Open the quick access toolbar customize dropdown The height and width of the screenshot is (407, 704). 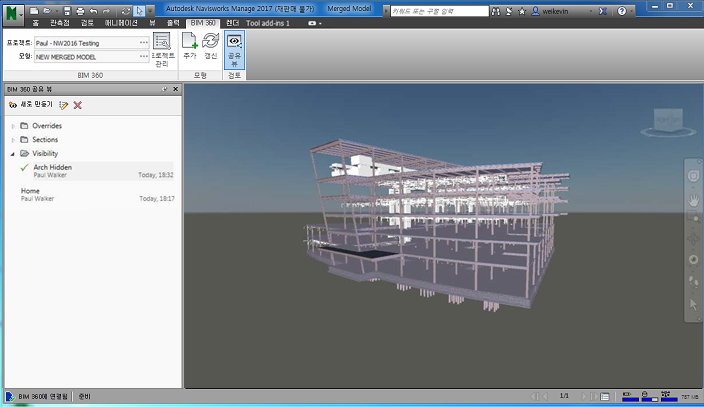(150, 11)
